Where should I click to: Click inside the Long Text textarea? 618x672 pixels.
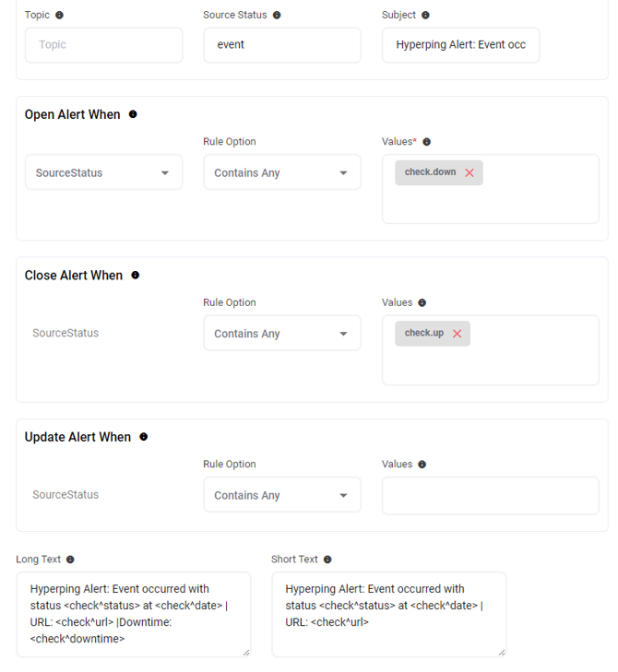click(x=133, y=614)
